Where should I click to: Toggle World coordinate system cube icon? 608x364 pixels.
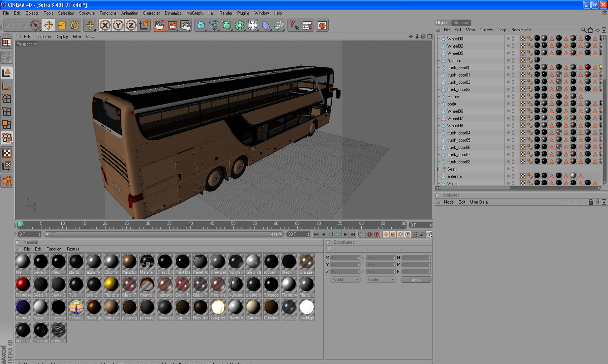[144, 25]
